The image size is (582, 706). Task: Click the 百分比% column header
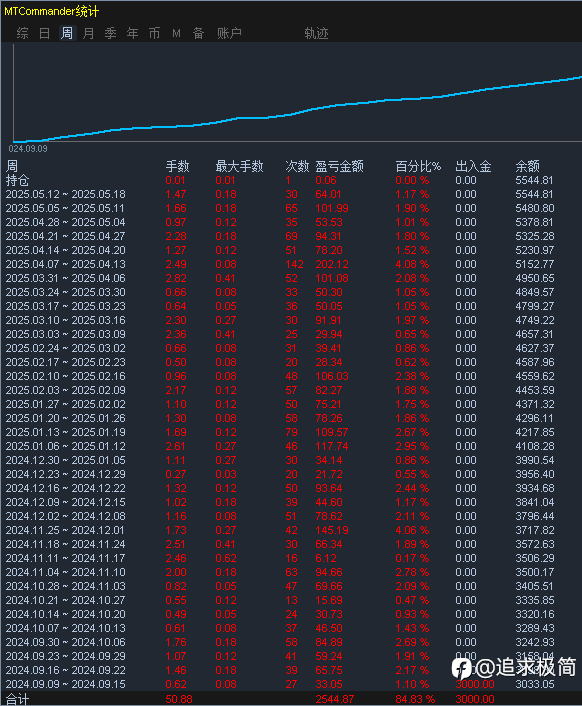tap(418, 167)
